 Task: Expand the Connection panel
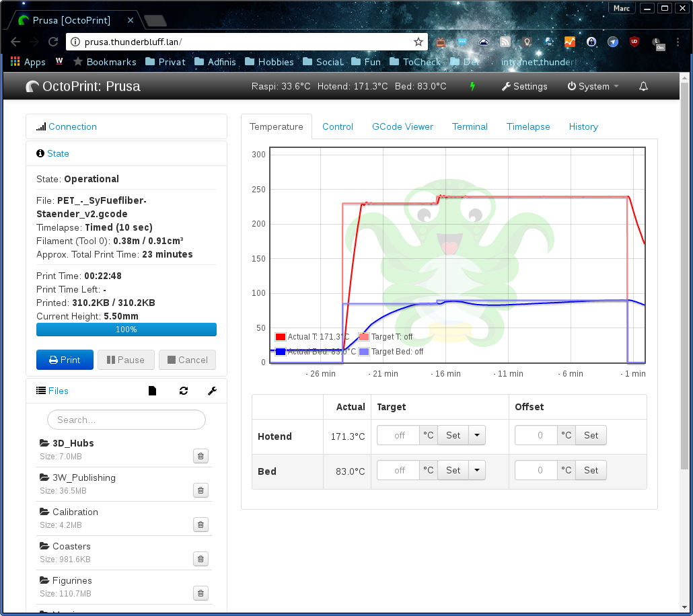click(72, 126)
